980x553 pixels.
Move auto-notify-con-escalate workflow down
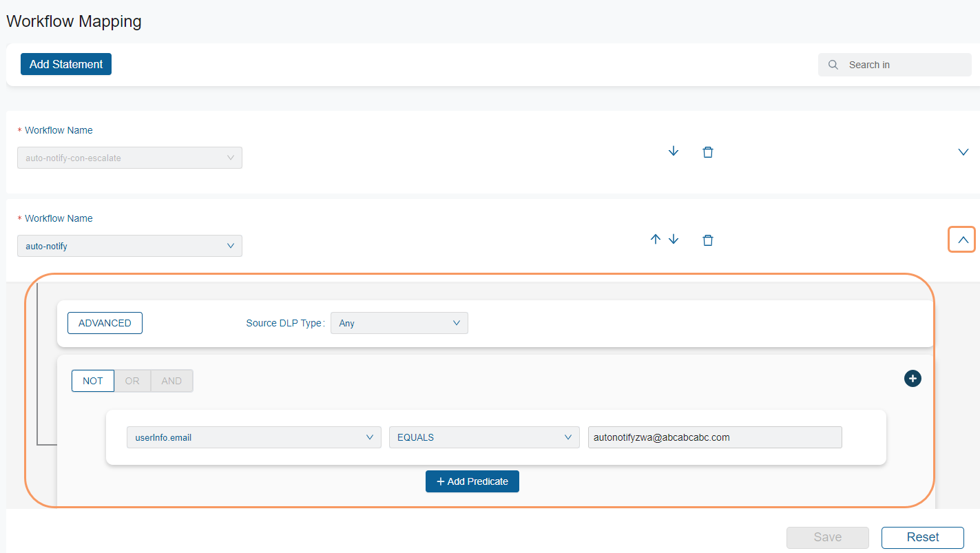click(674, 152)
